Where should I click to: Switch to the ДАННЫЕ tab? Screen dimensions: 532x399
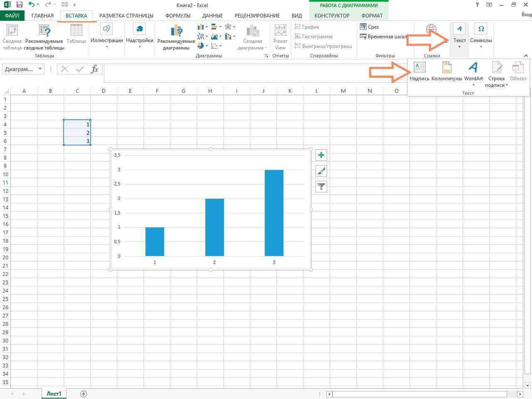212,15
